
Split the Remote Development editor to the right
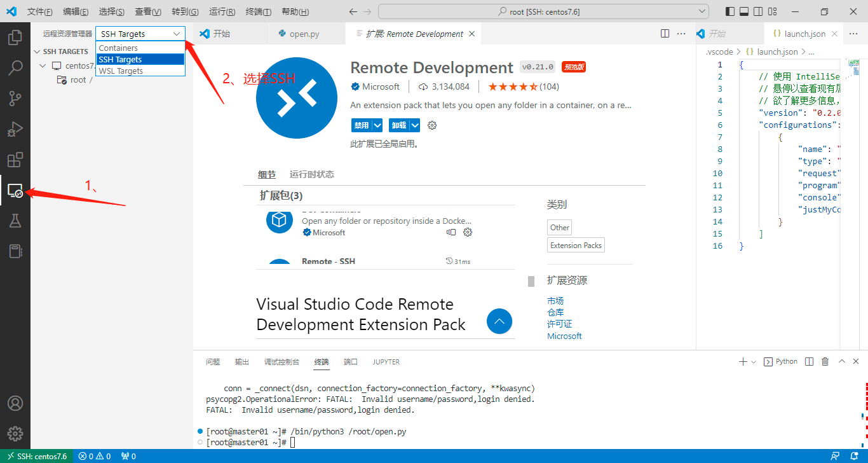tap(665, 34)
